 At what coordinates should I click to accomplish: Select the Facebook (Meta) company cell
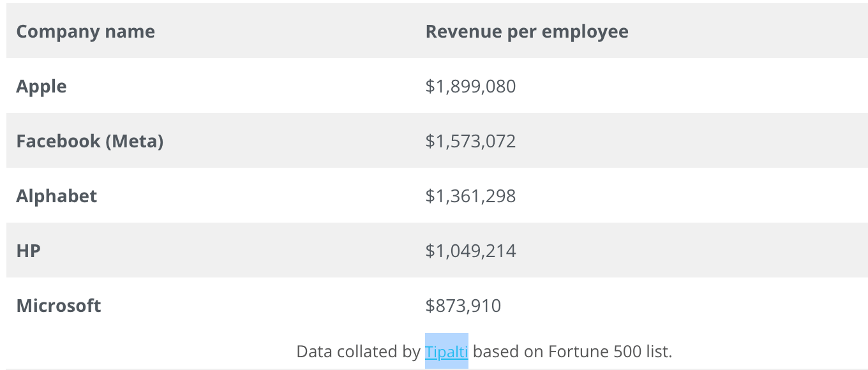(90, 141)
